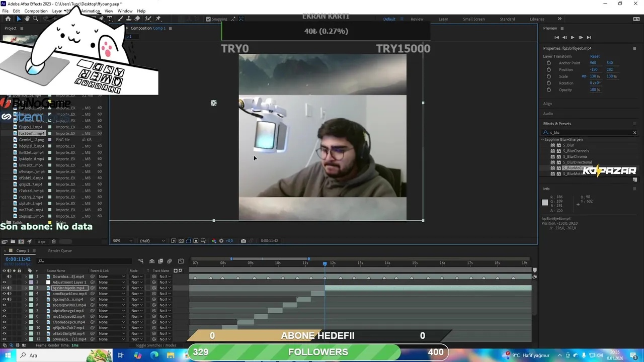Mute audio of Downloa...8).mp4 layer
644x362 pixels.
pos(9,277)
